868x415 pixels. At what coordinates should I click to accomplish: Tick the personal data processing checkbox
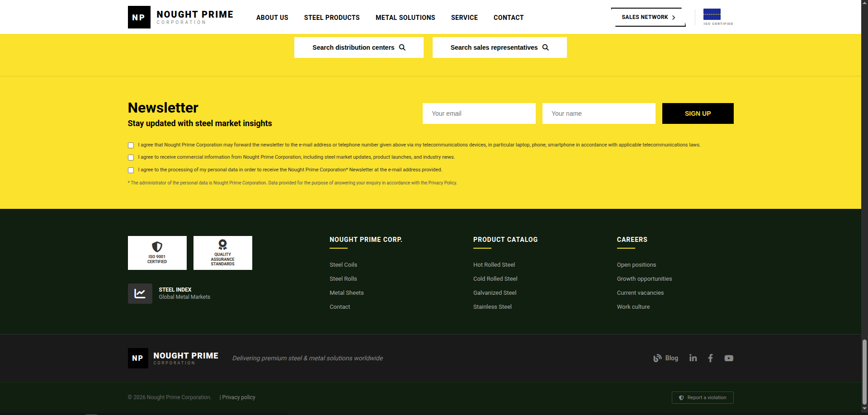tap(131, 170)
